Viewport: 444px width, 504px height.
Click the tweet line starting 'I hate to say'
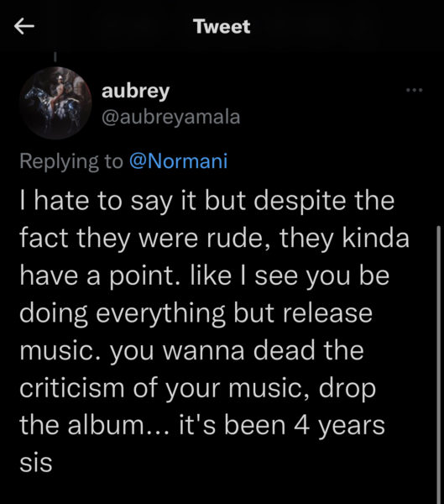[207, 202]
